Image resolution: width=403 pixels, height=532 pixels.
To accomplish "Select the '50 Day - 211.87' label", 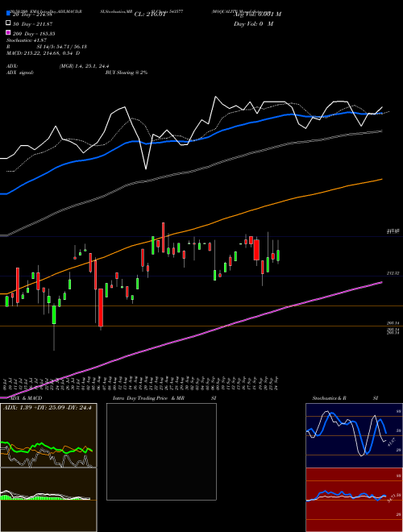I will pyautogui.click(x=32, y=24).
